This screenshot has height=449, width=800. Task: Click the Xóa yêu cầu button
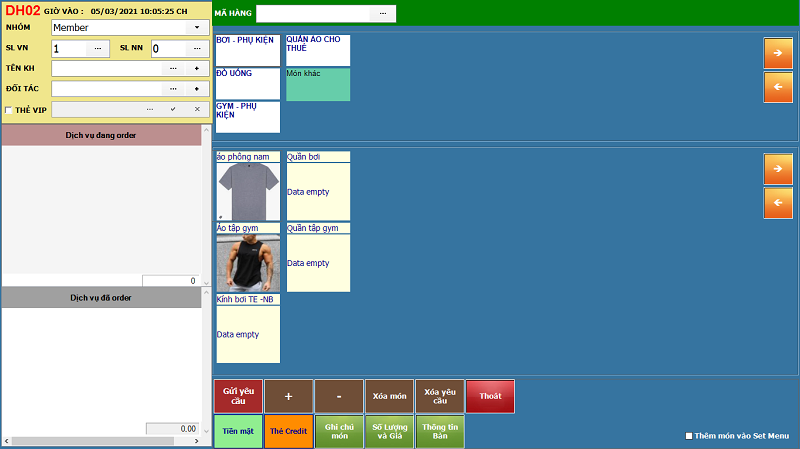click(440, 396)
